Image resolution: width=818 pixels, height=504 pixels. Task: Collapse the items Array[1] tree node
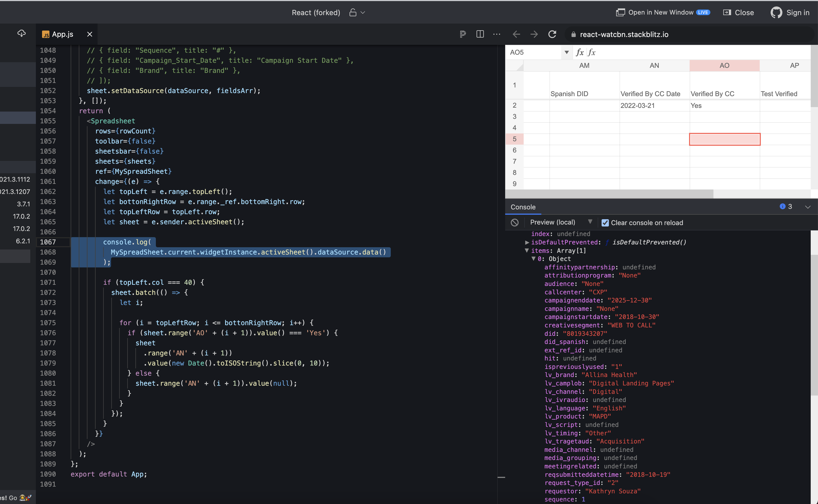tap(527, 250)
